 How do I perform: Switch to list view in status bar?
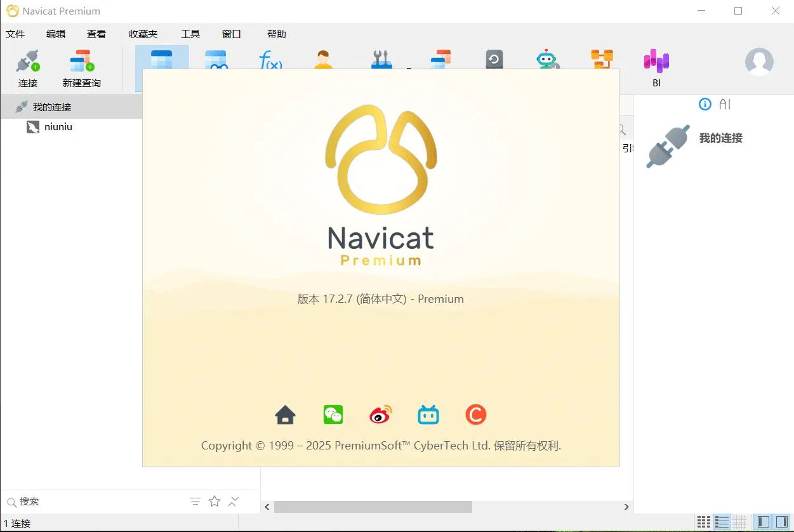(x=722, y=522)
